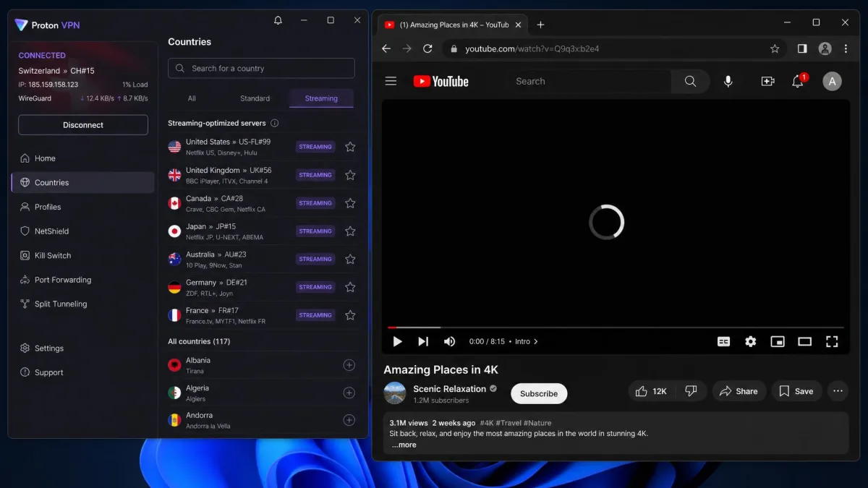Image resolution: width=868 pixels, height=488 pixels.
Task: Enter full screen video
Action: click(x=832, y=341)
